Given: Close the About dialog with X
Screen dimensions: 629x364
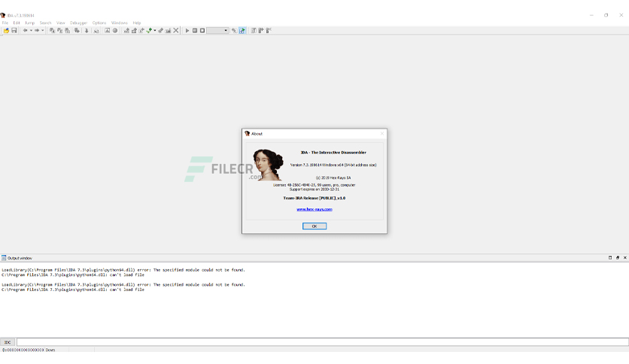Looking at the screenshot, I should point(382,134).
